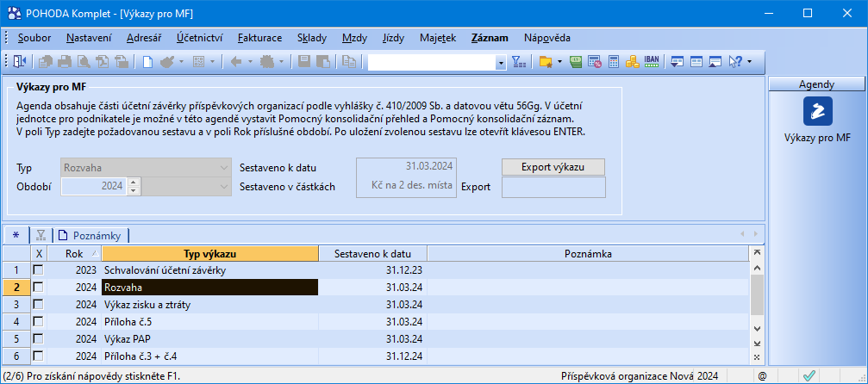Open print preview magnifier icon
This screenshot has width=868, height=384.
[84, 62]
